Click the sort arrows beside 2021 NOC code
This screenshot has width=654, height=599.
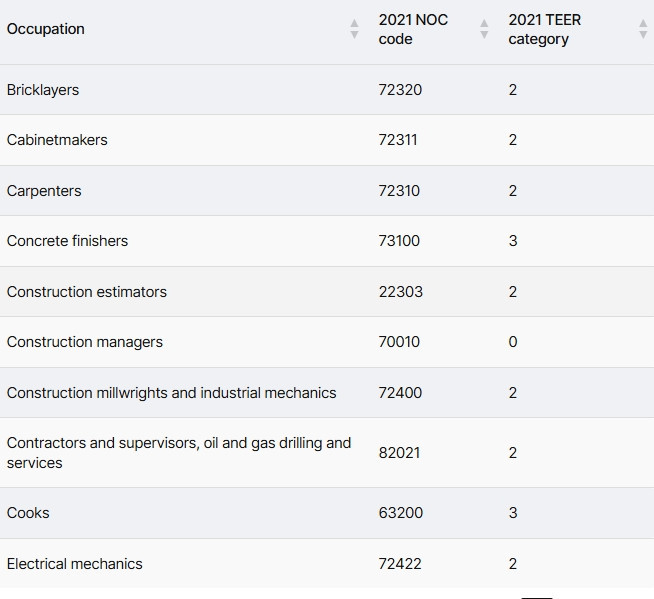484,29
